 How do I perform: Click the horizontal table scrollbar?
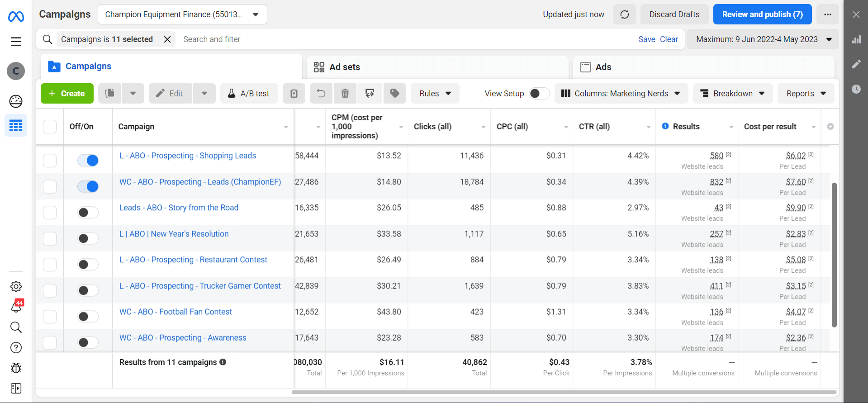tap(564, 392)
